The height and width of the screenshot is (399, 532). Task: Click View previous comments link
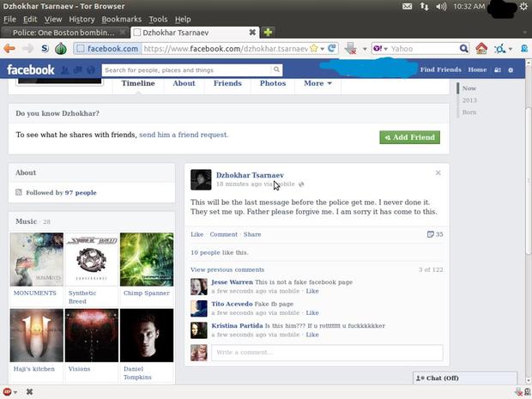[x=227, y=269]
